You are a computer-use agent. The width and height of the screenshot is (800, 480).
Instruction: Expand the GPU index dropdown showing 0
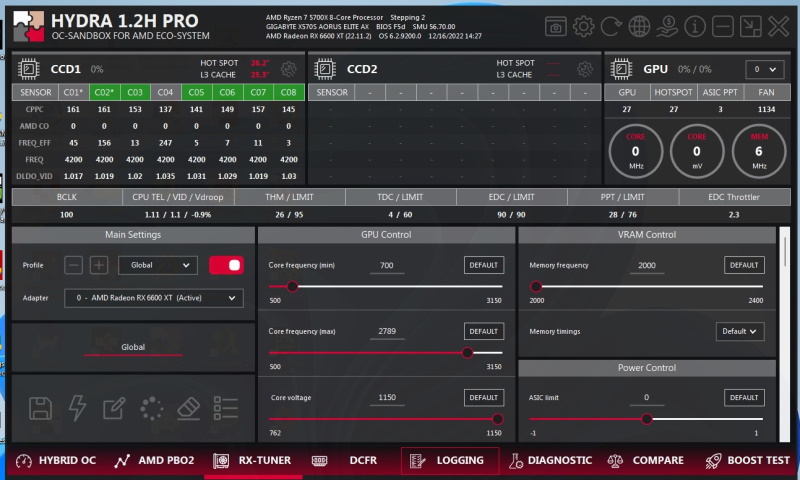tap(765, 69)
